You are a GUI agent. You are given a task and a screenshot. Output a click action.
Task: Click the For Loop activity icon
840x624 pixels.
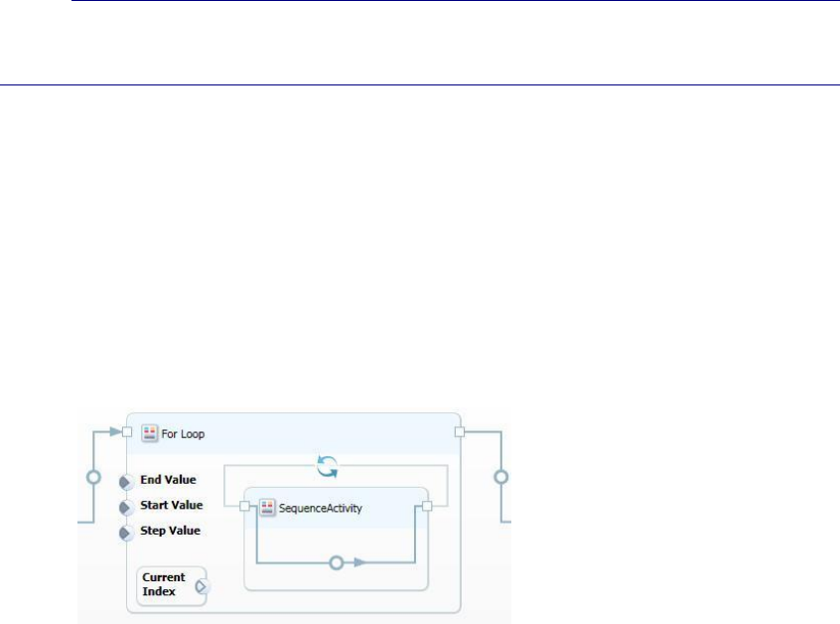pos(150,432)
